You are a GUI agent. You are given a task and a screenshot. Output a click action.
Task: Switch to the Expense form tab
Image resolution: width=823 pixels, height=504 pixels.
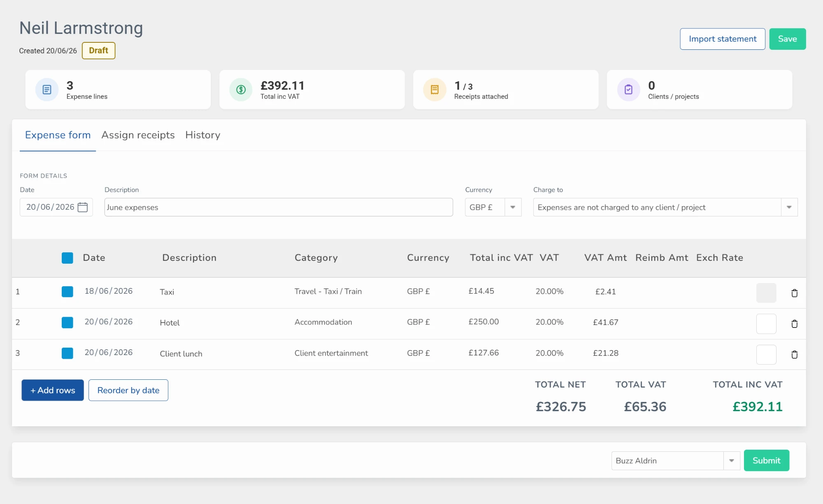pos(58,135)
